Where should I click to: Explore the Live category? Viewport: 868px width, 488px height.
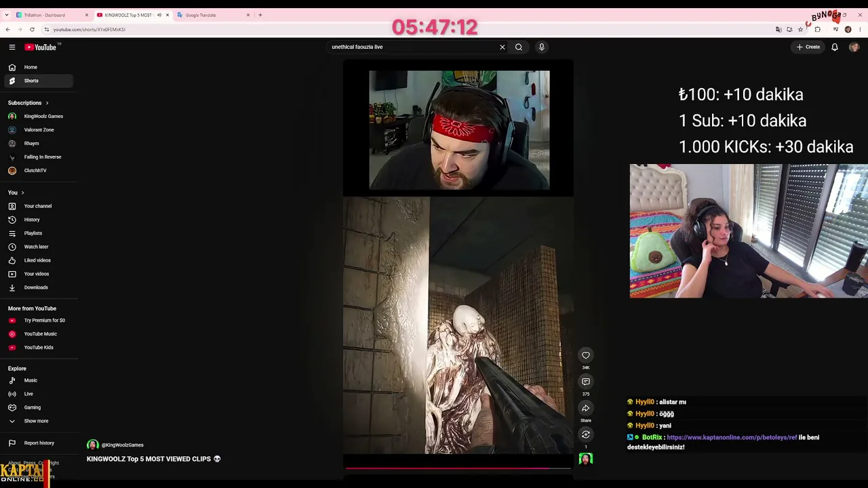click(38, 394)
